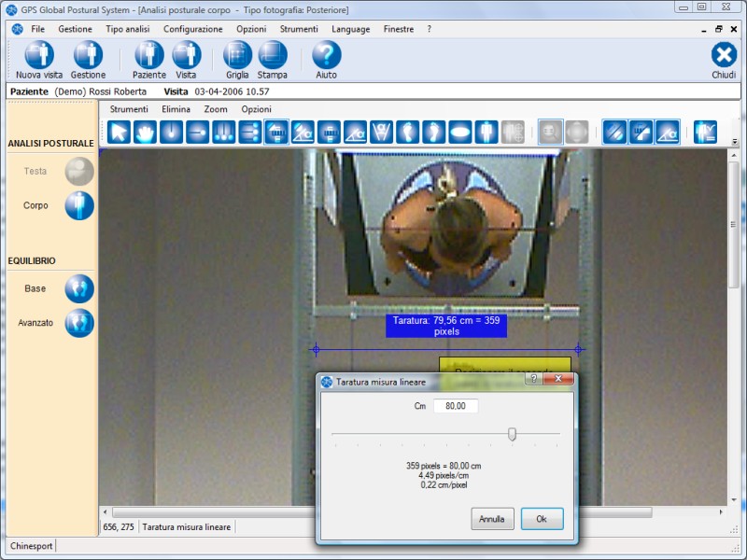Select the hand pan tool
The image size is (747, 560).
[145, 132]
